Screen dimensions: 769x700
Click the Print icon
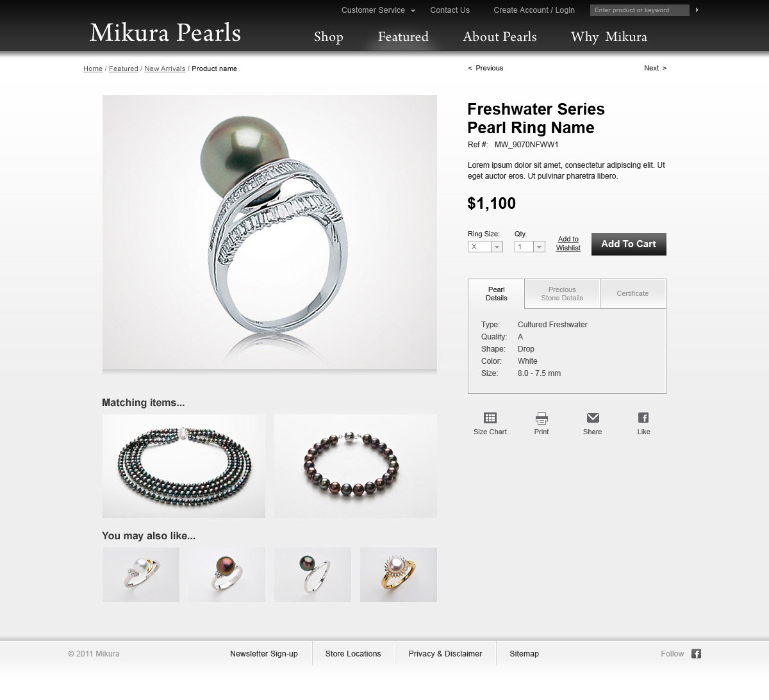pyautogui.click(x=542, y=418)
